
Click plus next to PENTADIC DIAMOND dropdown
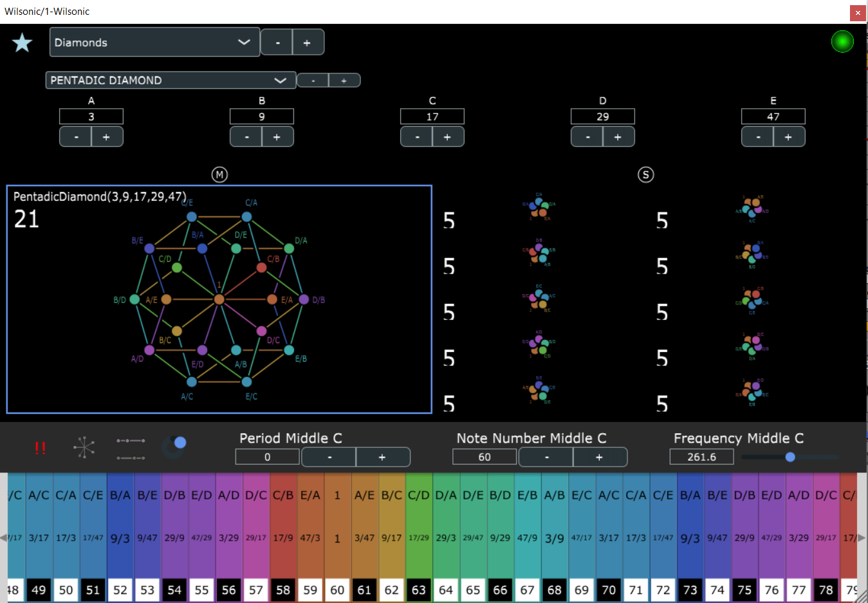pyautogui.click(x=344, y=80)
